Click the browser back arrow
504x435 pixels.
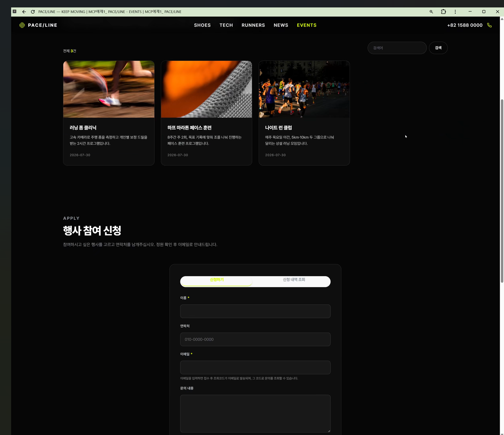(24, 12)
